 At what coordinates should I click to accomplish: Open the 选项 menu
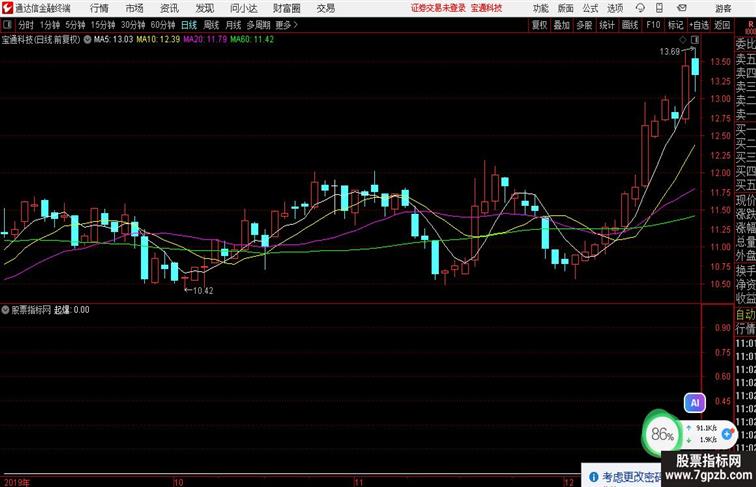[x=615, y=8]
